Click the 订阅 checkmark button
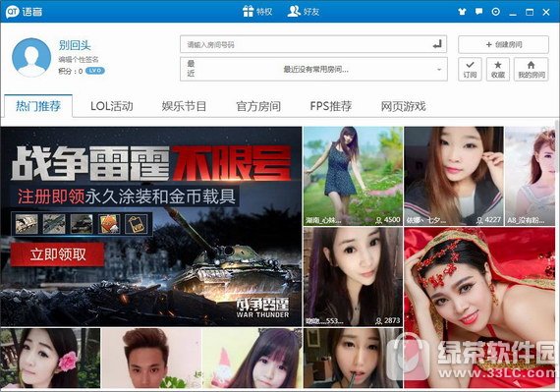 470,69
